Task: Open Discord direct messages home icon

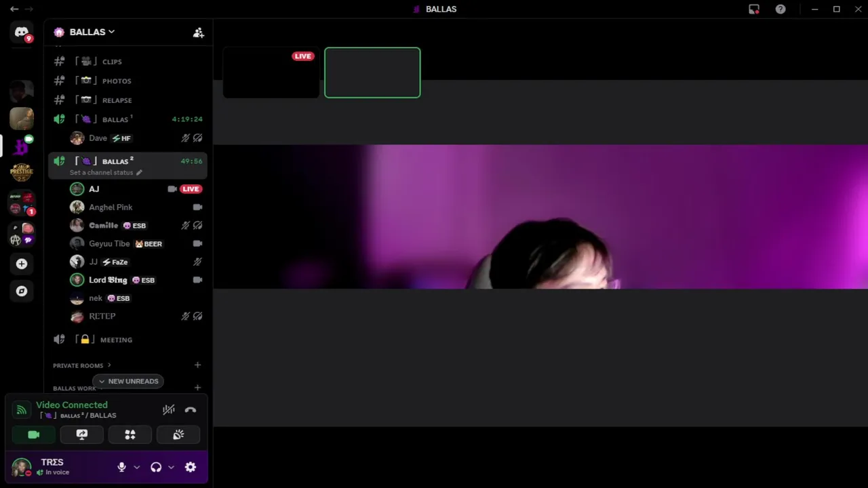Action: [22, 32]
